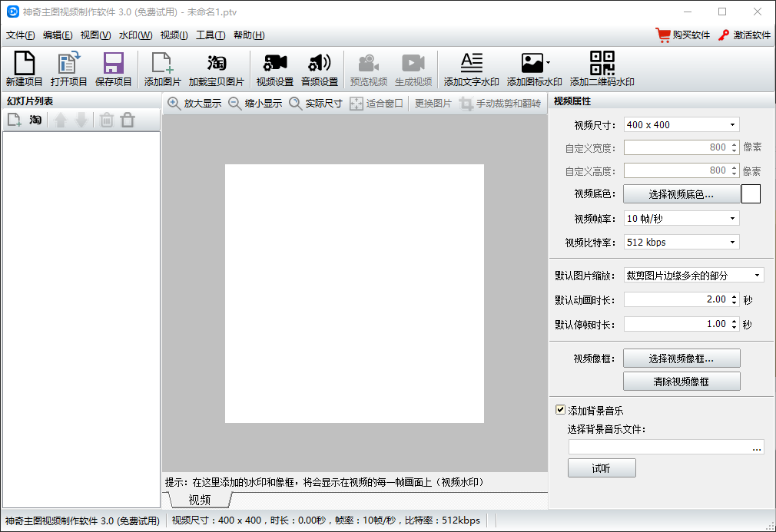
Task: Select the 视频 tab at the bottom
Action: click(x=200, y=500)
